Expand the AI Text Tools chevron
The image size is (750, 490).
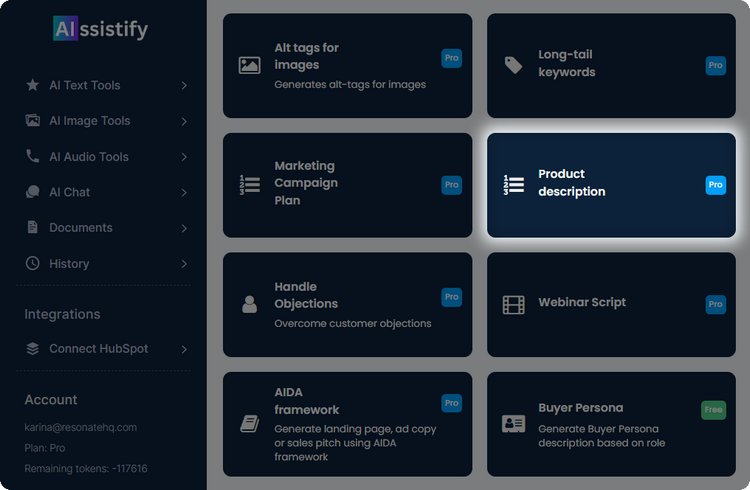(x=184, y=86)
